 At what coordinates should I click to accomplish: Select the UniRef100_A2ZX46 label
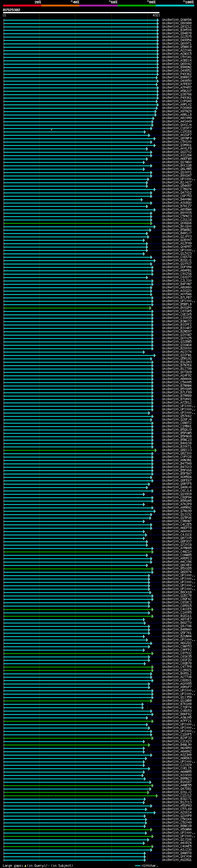177,50
